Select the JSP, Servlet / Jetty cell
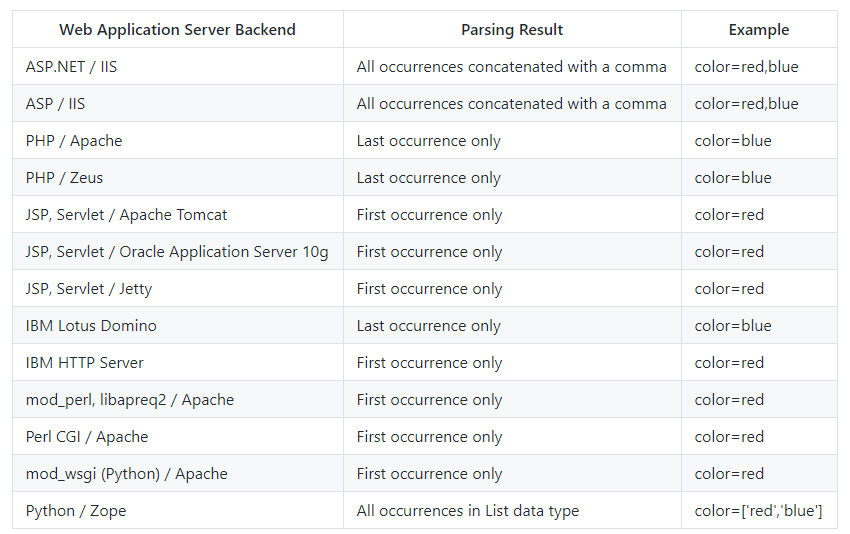 177,288
